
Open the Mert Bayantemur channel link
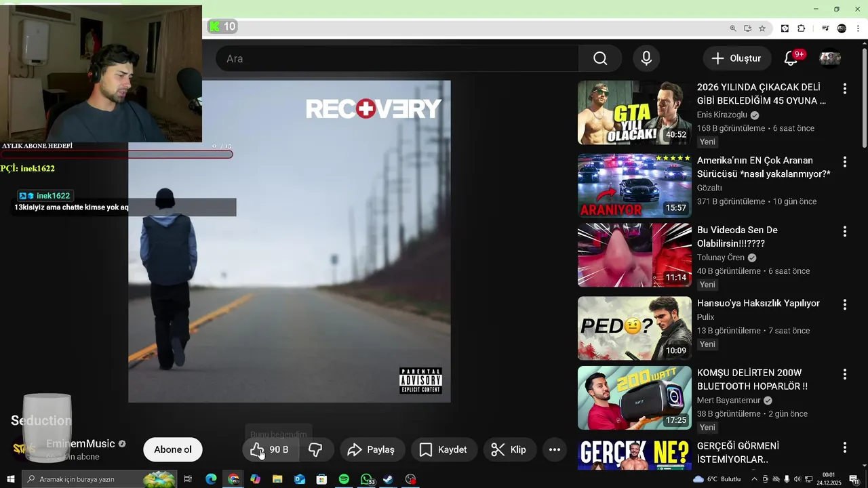[728, 401]
